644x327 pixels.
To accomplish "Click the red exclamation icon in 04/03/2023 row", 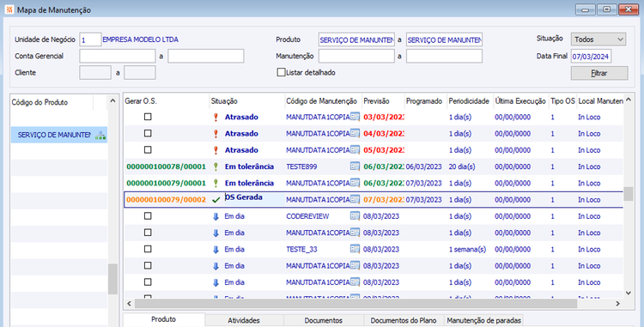I will tap(216, 134).
